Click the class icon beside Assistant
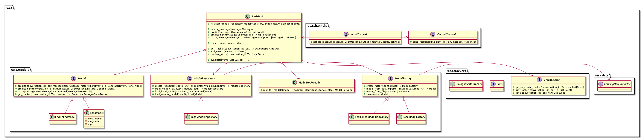Image resolution: width=644 pixels, height=139 pixels. click(247, 16)
